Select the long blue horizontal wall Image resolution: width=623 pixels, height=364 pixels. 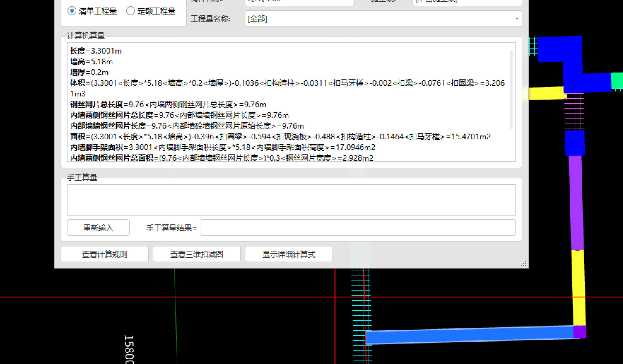point(469,335)
